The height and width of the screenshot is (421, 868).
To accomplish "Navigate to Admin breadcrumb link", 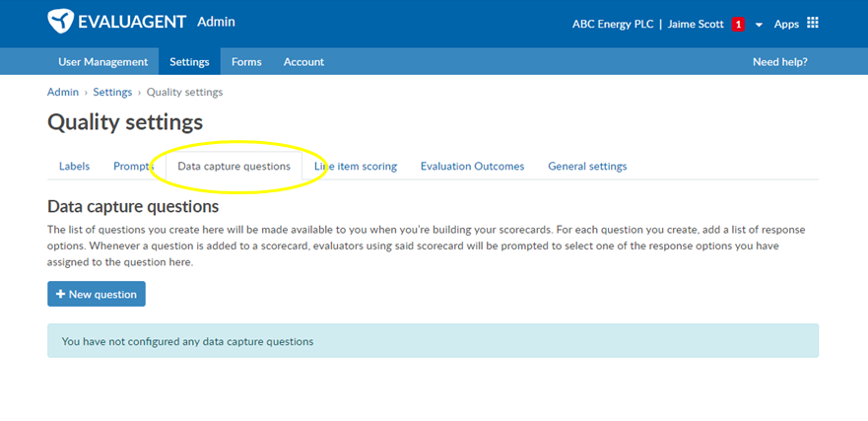I will point(63,92).
